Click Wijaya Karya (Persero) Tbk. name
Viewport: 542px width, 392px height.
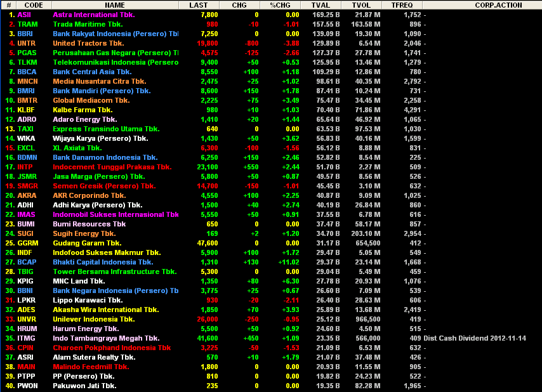[x=100, y=138]
